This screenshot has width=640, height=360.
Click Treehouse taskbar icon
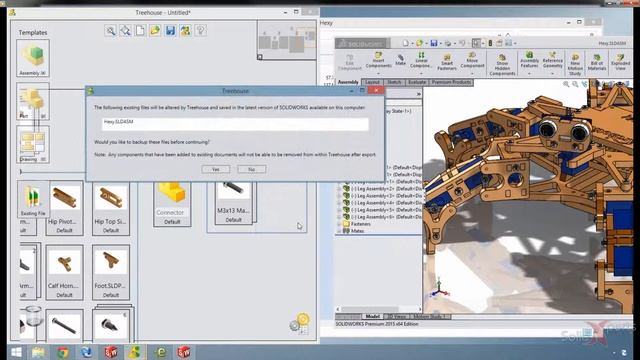[135, 352]
